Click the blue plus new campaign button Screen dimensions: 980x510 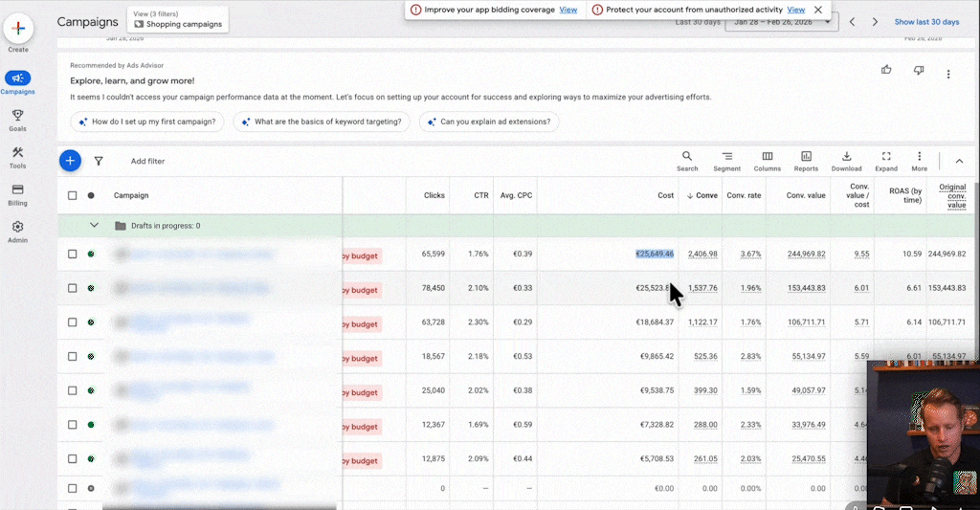[70, 161]
